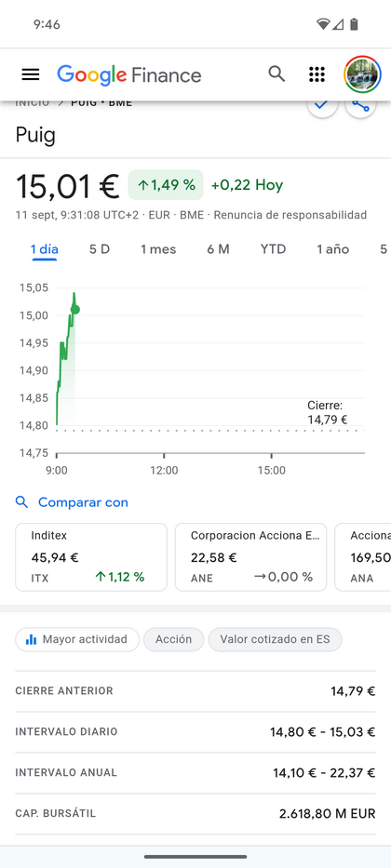Open the Inditex comparison card

(91, 557)
